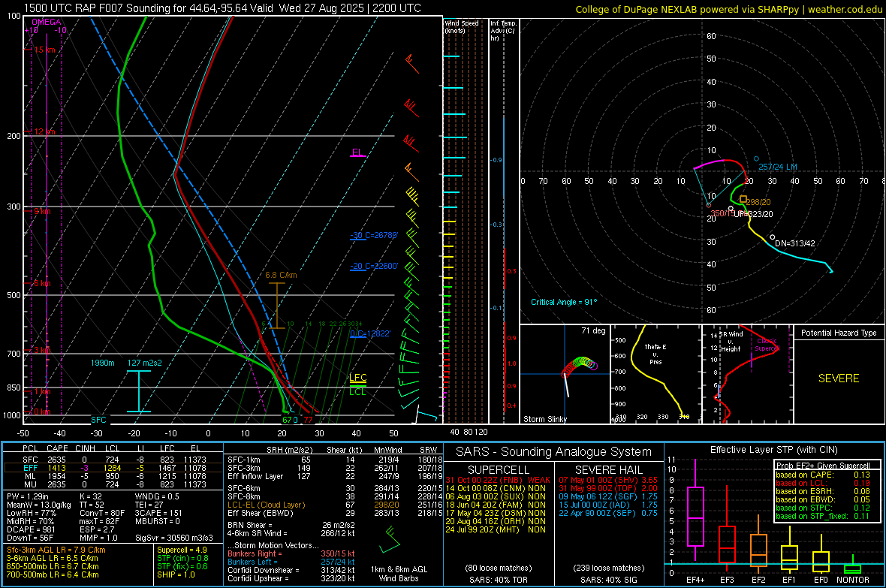The height and width of the screenshot is (588, 886).
Task: Click the 'Effective Layer STP (with CIN)' heading
Action: pos(773,450)
